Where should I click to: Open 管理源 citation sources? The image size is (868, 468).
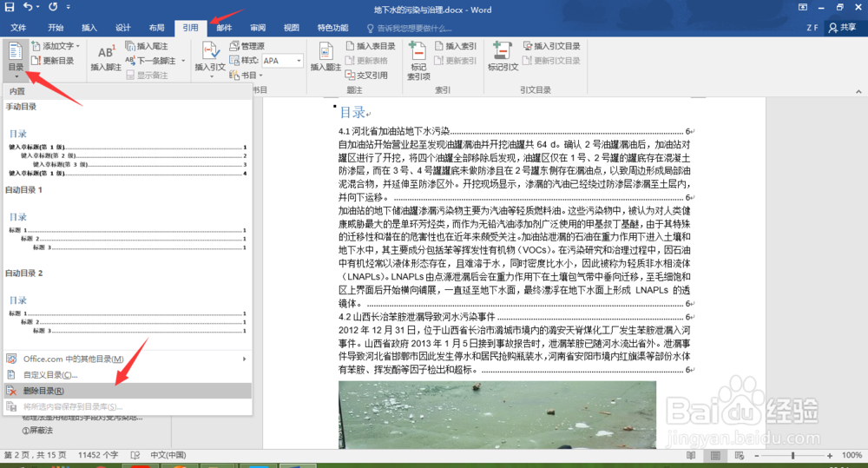[x=247, y=46]
